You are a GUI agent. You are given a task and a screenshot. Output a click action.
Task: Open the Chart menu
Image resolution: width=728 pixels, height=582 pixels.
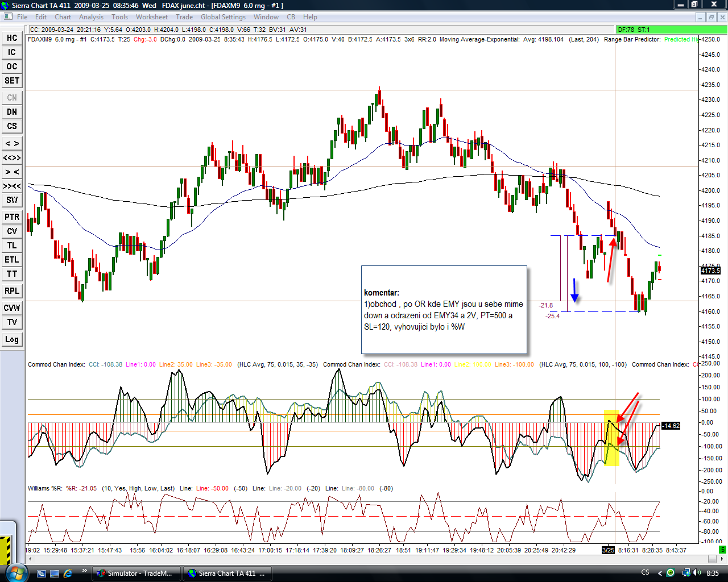(x=63, y=17)
